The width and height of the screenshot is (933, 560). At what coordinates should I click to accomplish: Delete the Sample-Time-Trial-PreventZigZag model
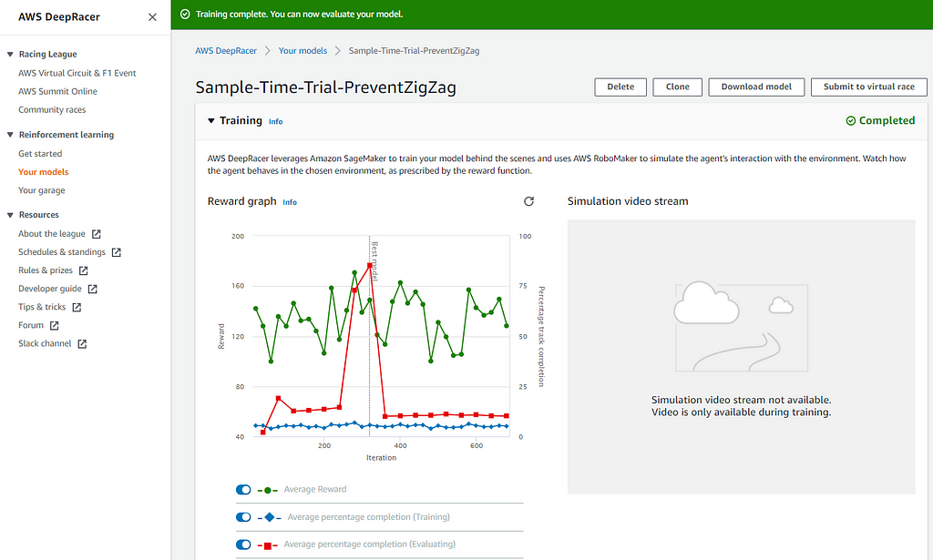620,87
